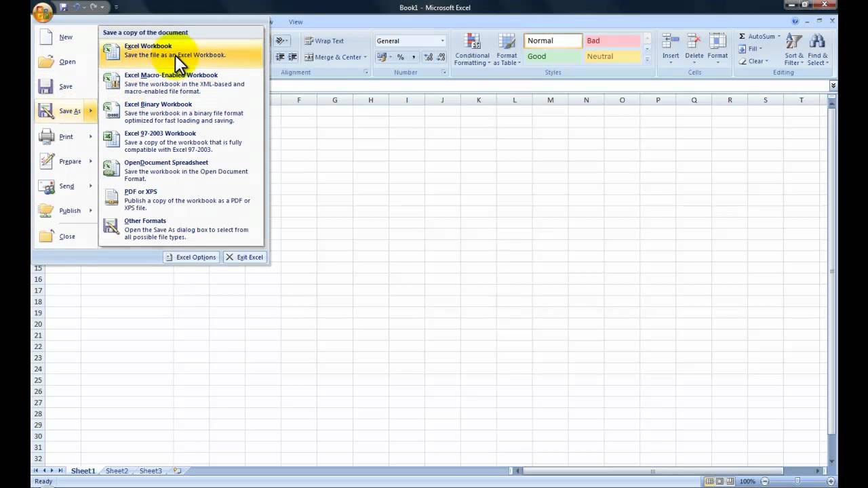Expand the cell Styles gallery More arrow
This screenshot has width=868, height=488.
click(647, 60)
